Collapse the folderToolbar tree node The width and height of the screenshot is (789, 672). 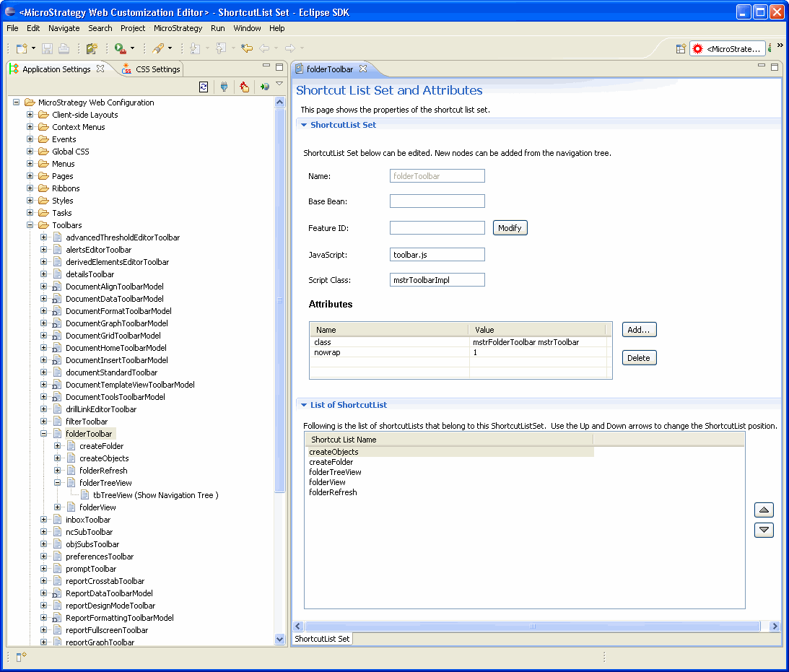tap(44, 434)
